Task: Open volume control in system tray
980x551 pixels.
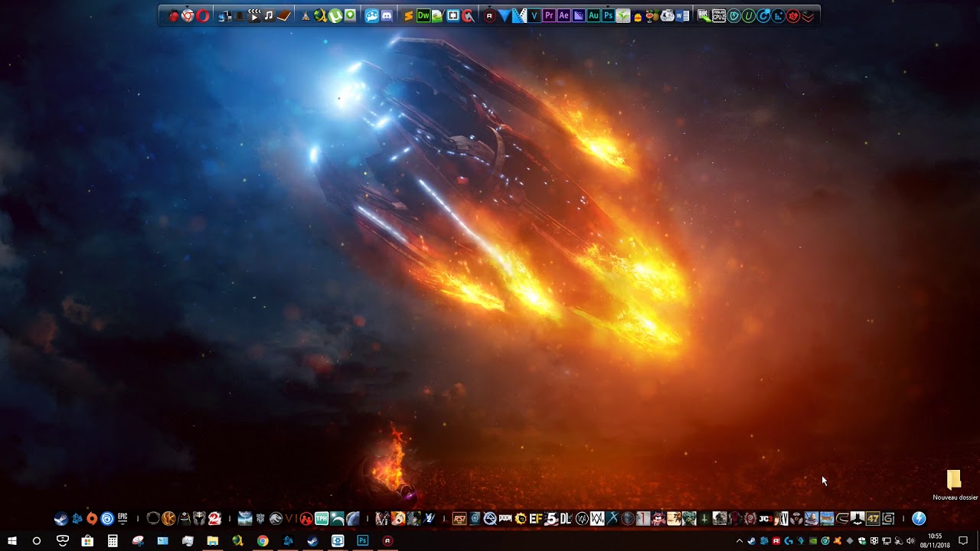Action: coord(910,541)
